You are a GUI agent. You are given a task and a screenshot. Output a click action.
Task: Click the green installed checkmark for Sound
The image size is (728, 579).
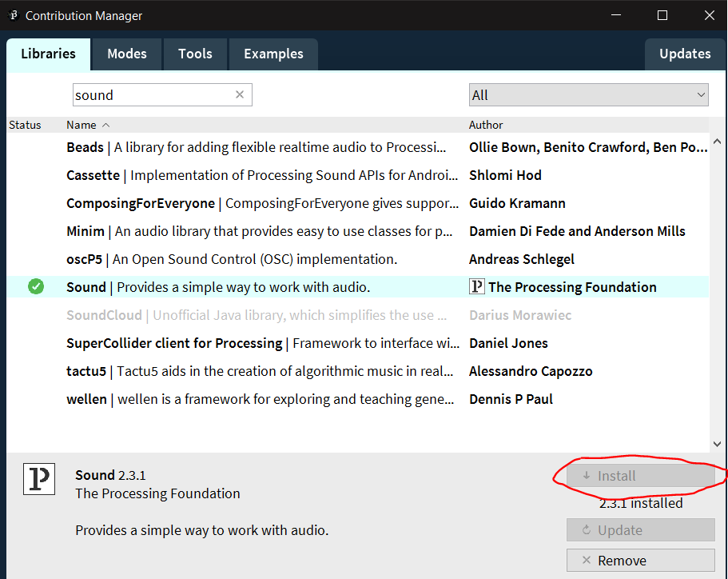click(36, 287)
